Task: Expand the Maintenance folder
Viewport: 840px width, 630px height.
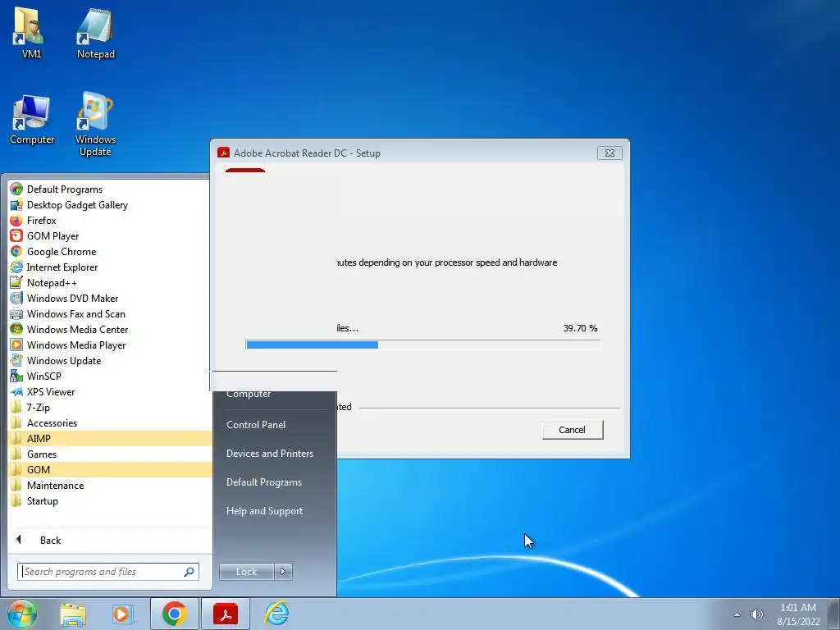Action: click(109, 485)
